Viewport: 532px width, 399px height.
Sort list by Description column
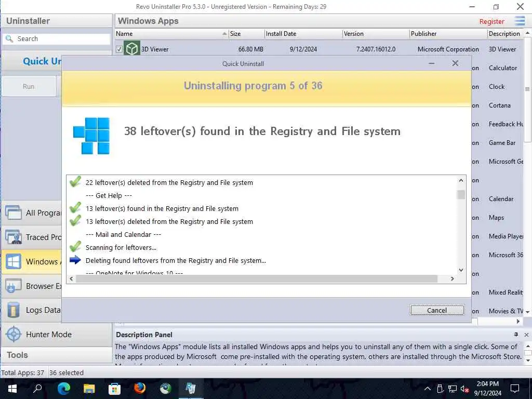(x=505, y=34)
